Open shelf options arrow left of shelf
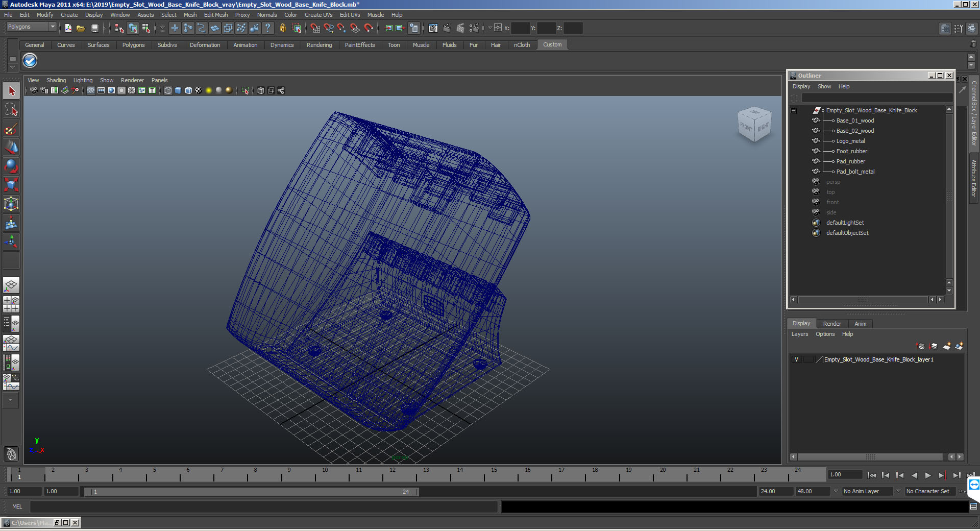The width and height of the screenshot is (980, 531). click(x=13, y=67)
